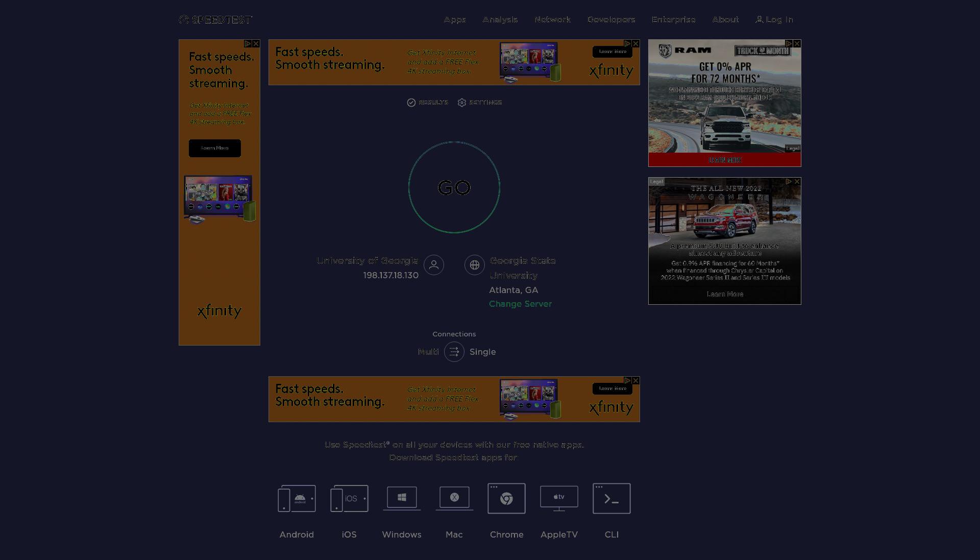Click Legal tag on RAM ad
The image size is (980, 560).
[793, 149]
